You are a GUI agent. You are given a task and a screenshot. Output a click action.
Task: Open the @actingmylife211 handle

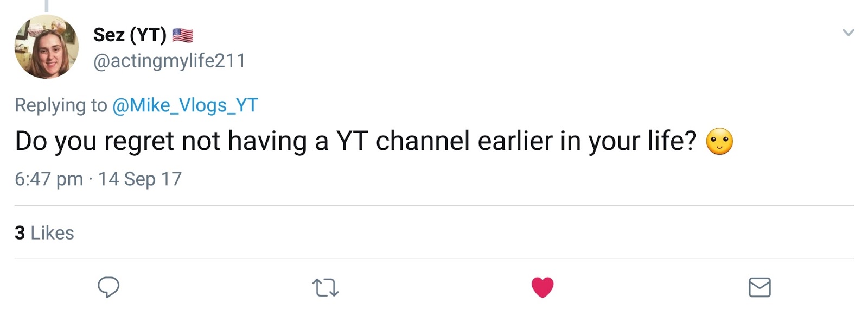pos(169,60)
